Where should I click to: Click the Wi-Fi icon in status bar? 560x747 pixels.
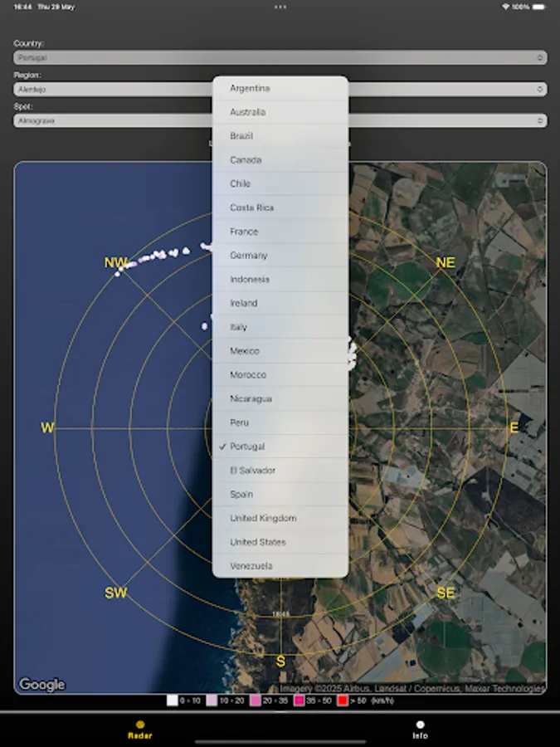click(x=505, y=7)
